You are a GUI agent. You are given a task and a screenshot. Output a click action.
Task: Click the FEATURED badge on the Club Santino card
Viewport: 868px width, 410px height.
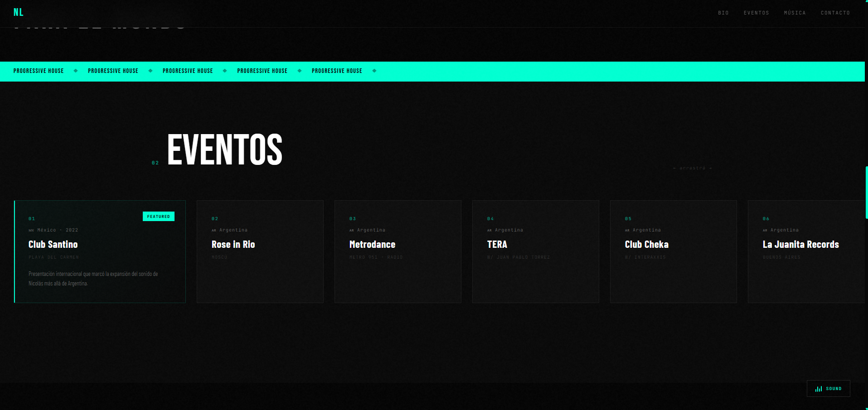(159, 216)
